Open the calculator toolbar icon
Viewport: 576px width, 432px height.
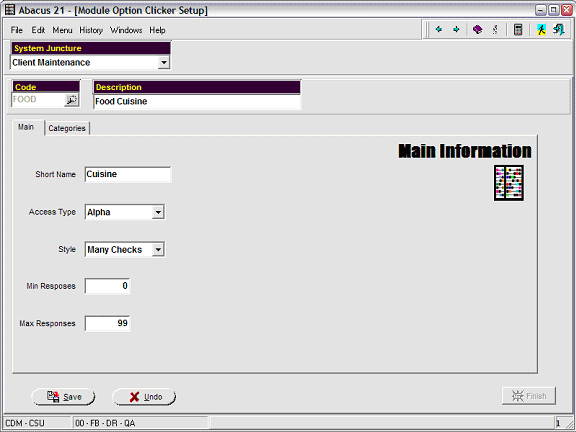[x=518, y=29]
